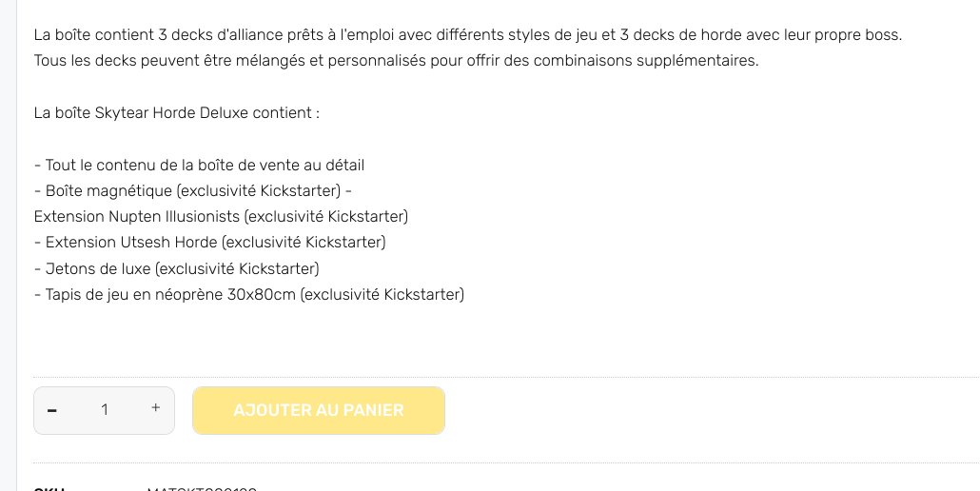The height and width of the screenshot is (491, 980).
Task: Focus the quantity field showing 1
Action: pos(105,410)
